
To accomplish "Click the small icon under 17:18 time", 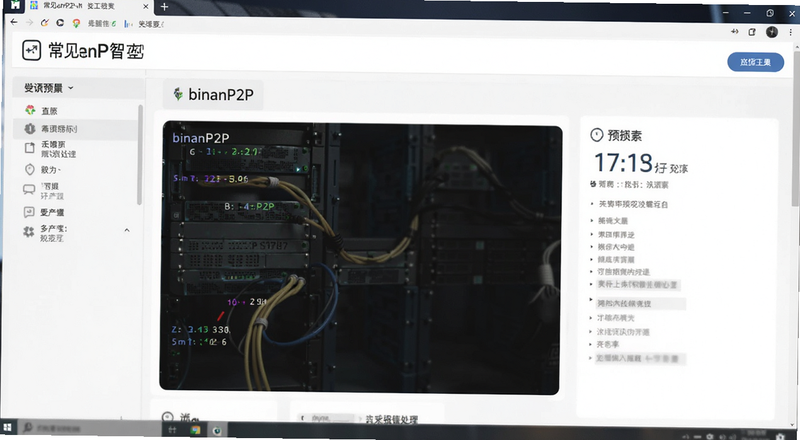I will (x=593, y=184).
